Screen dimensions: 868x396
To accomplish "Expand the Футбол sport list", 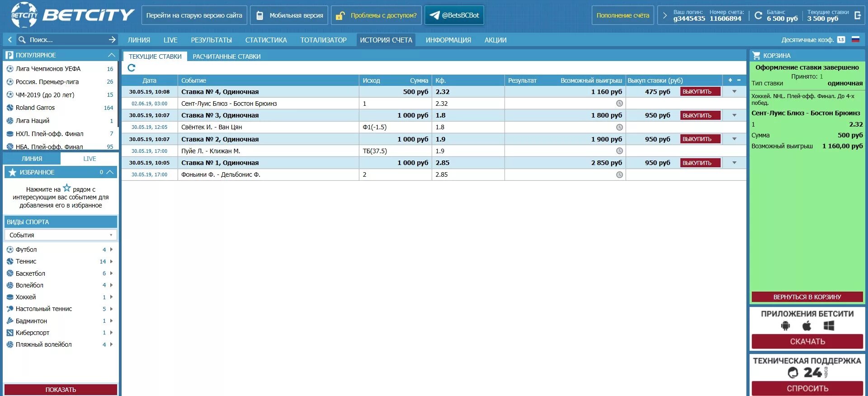I will (111, 250).
